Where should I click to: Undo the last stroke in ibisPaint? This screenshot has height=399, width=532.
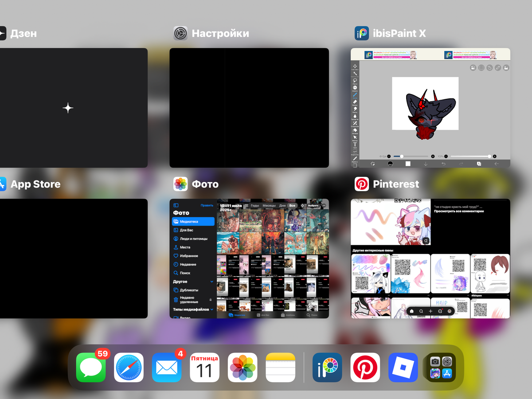click(443, 164)
